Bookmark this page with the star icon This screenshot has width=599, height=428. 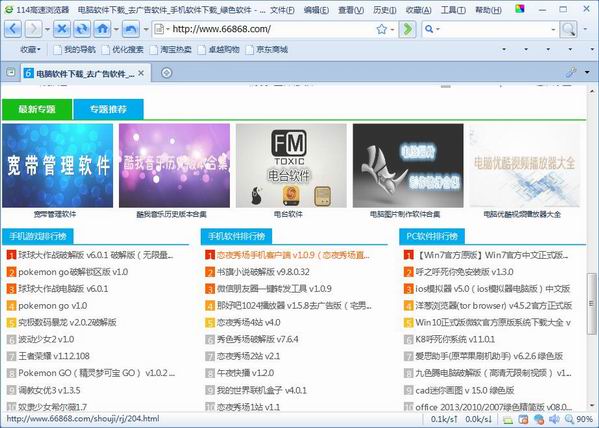[x=381, y=29]
